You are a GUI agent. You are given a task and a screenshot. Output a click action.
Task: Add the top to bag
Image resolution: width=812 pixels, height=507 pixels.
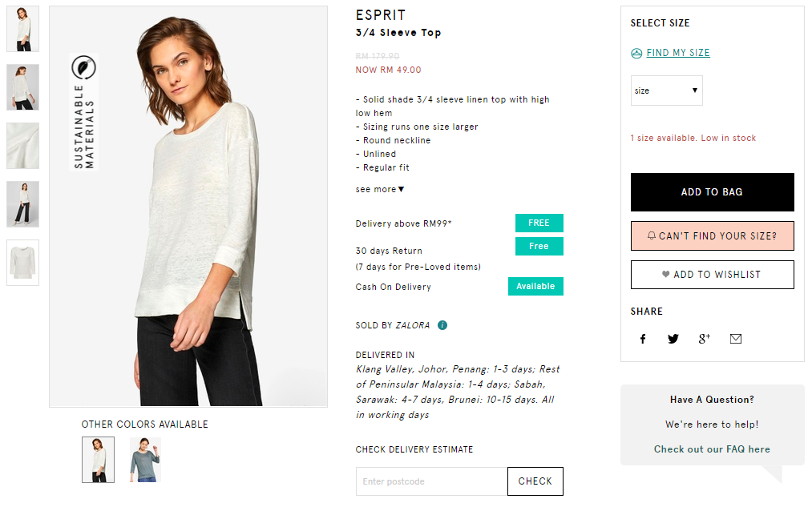(712, 192)
